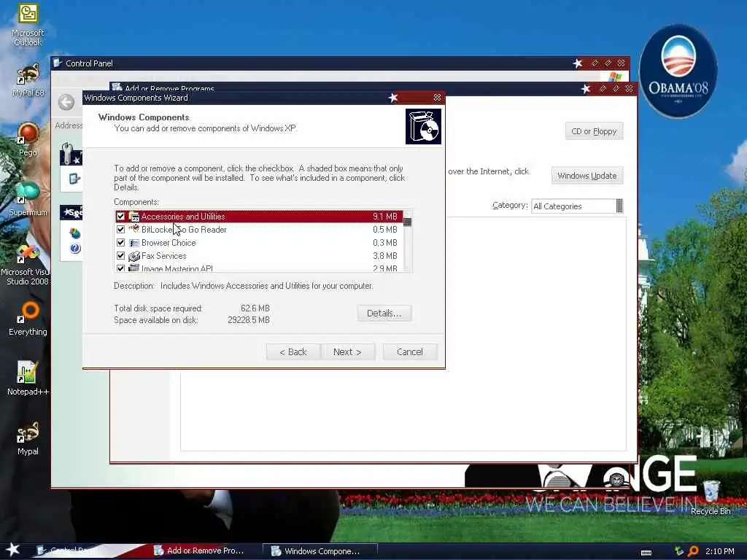Click the Back arrow in Control Panel window
This screenshot has height=560, width=747.
(66, 102)
